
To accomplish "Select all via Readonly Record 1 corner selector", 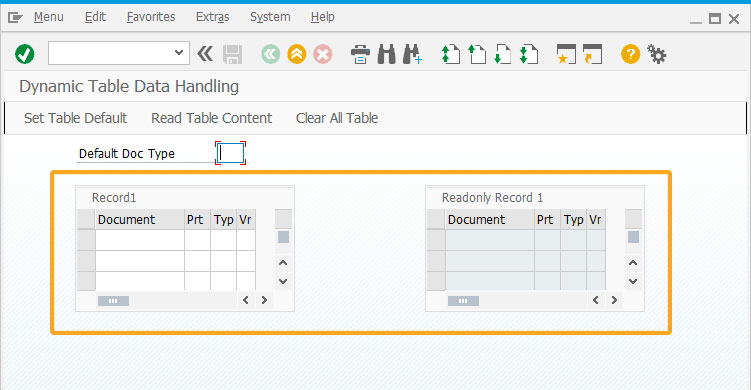I will [x=436, y=219].
